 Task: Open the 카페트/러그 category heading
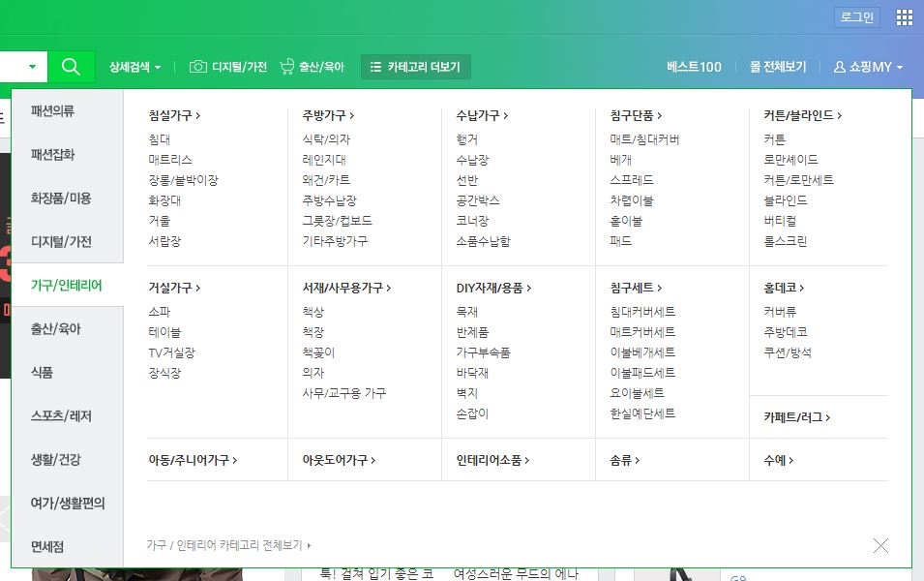tap(796, 417)
